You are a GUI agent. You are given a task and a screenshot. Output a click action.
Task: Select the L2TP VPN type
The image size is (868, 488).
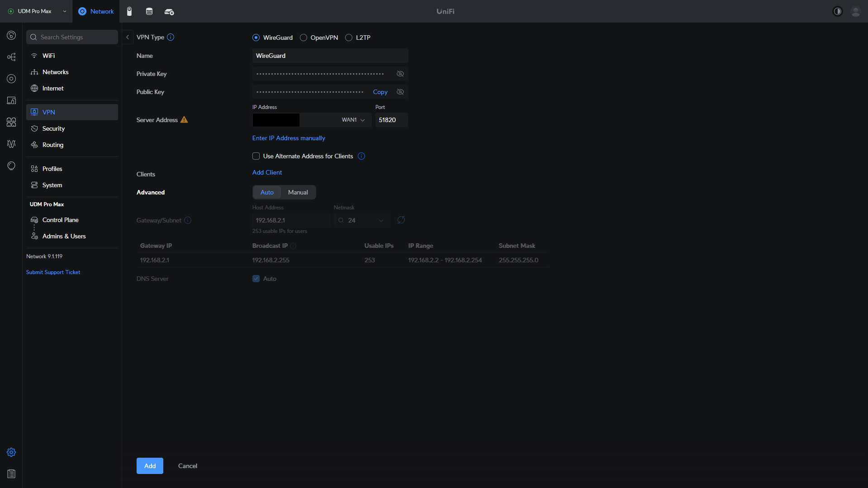[349, 38]
